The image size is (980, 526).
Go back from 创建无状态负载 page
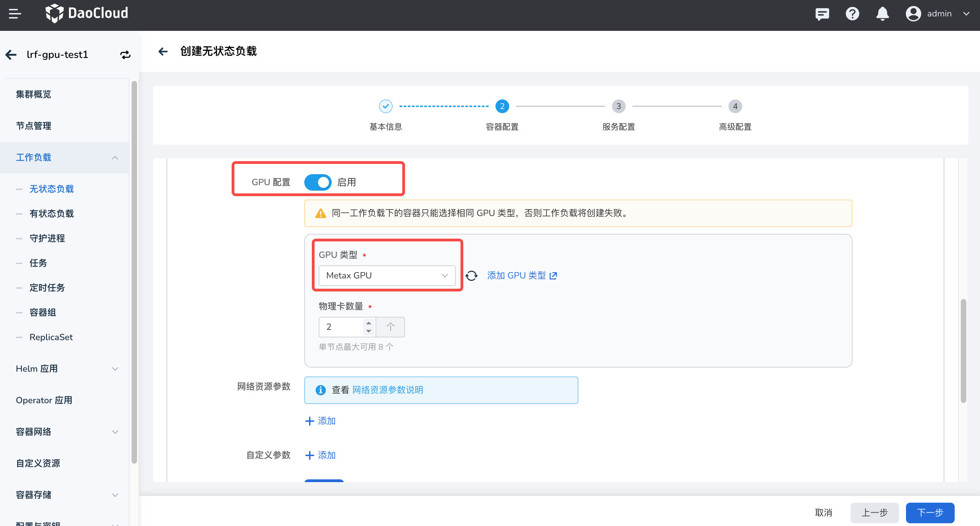[163, 51]
